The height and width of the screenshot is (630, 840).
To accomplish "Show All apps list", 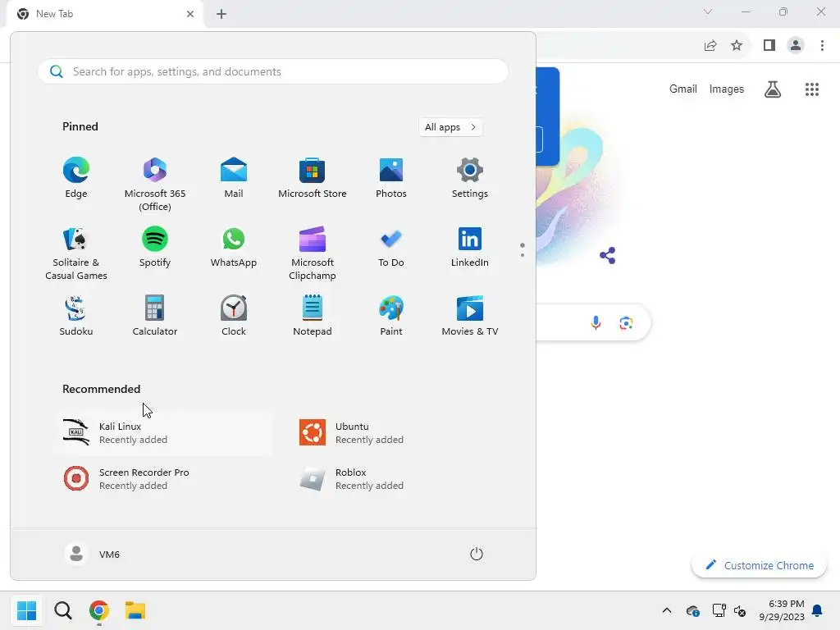I will pos(450,127).
